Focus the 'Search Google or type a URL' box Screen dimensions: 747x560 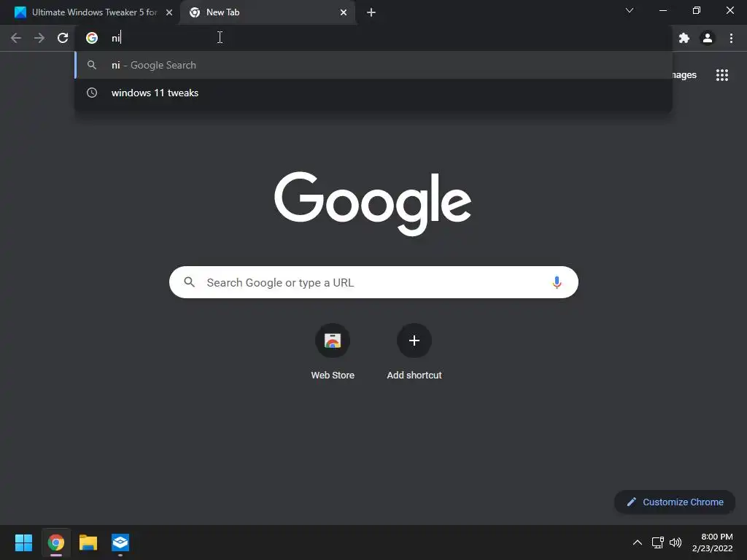(x=373, y=282)
